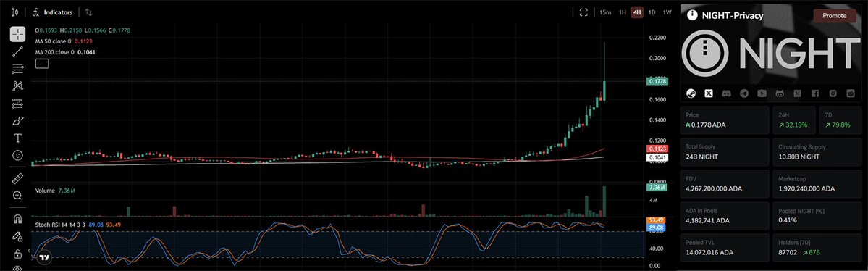Image resolution: width=868 pixels, height=271 pixels.
Task: Click the MA 200 close legend
Action: [64, 52]
